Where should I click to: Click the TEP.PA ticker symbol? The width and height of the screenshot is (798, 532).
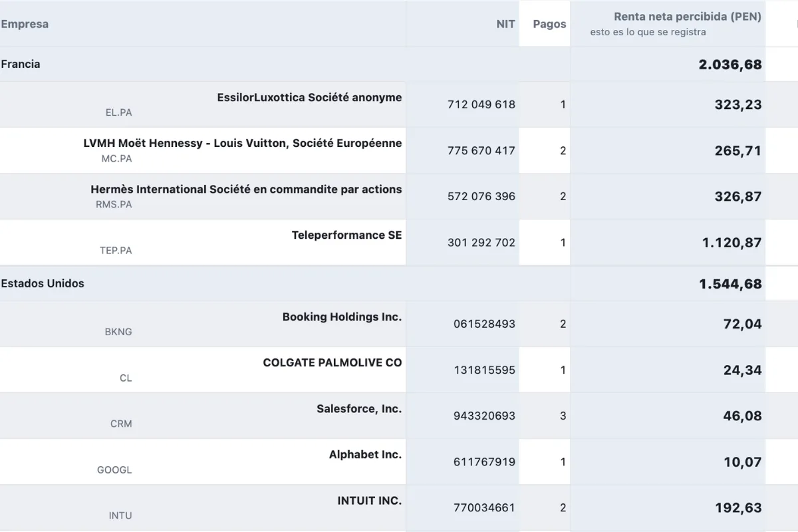pos(115,251)
